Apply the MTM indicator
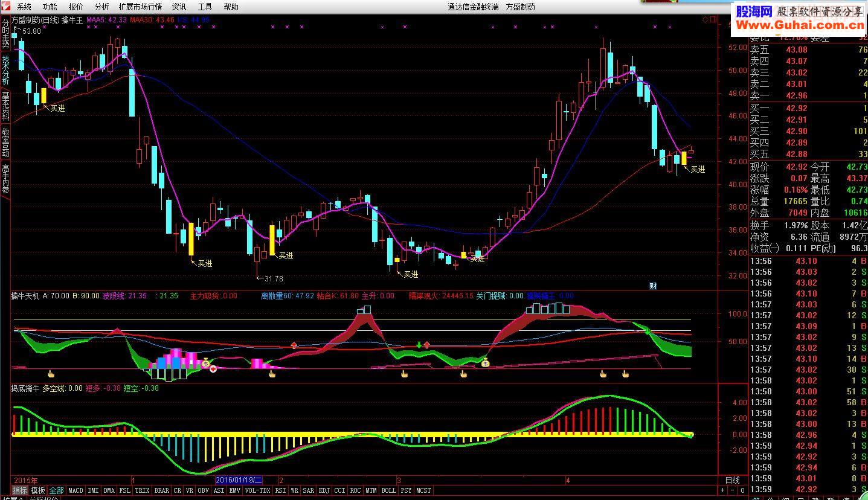Viewport: 868px width, 500px height. (x=371, y=490)
